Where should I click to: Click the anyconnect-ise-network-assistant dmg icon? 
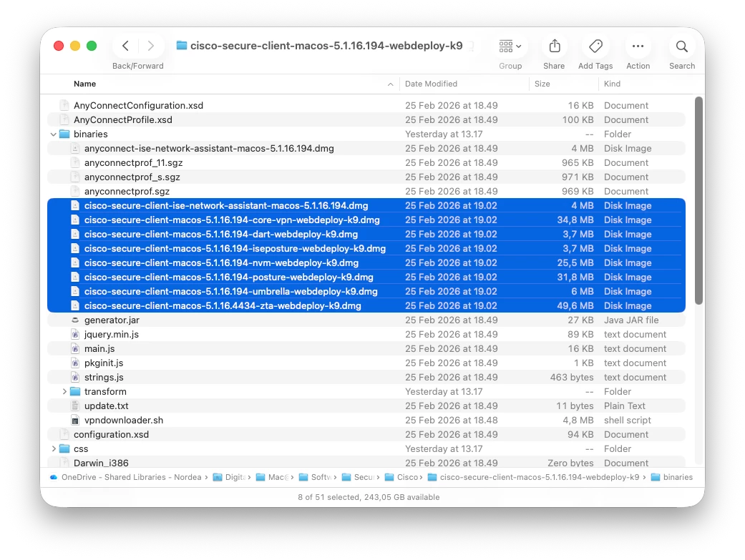75,148
